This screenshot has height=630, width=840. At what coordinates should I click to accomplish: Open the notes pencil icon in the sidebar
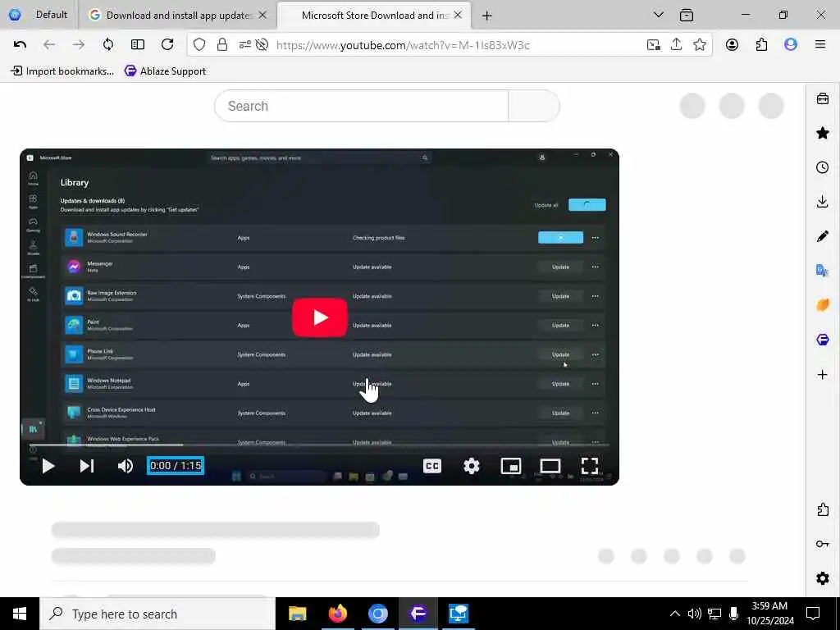click(x=823, y=236)
